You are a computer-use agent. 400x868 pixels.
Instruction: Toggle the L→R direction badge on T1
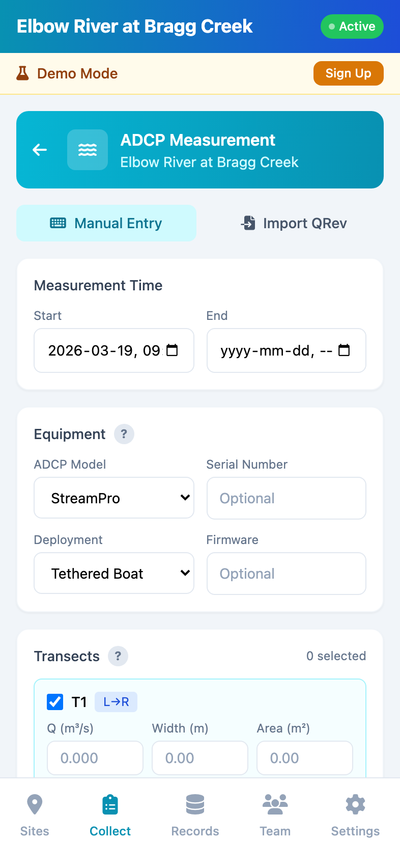pyautogui.click(x=116, y=702)
